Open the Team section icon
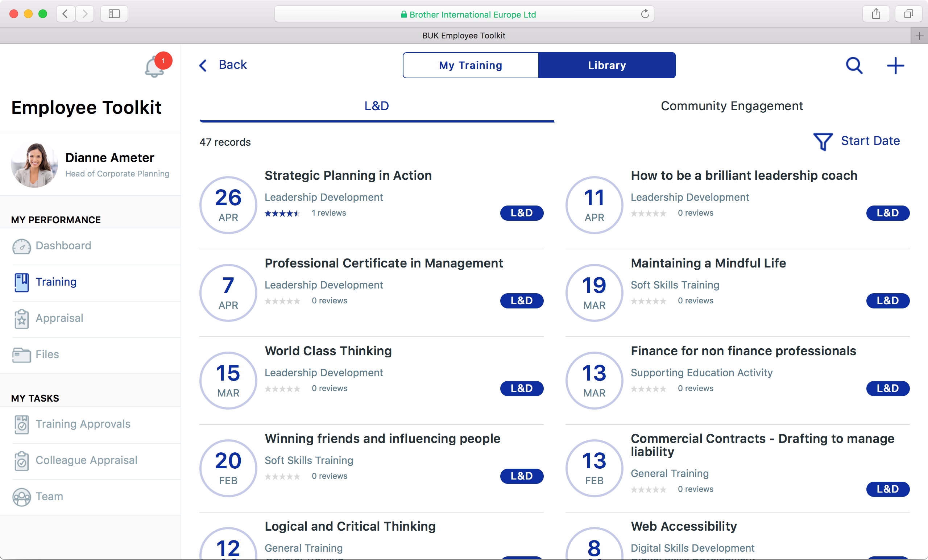 click(21, 497)
